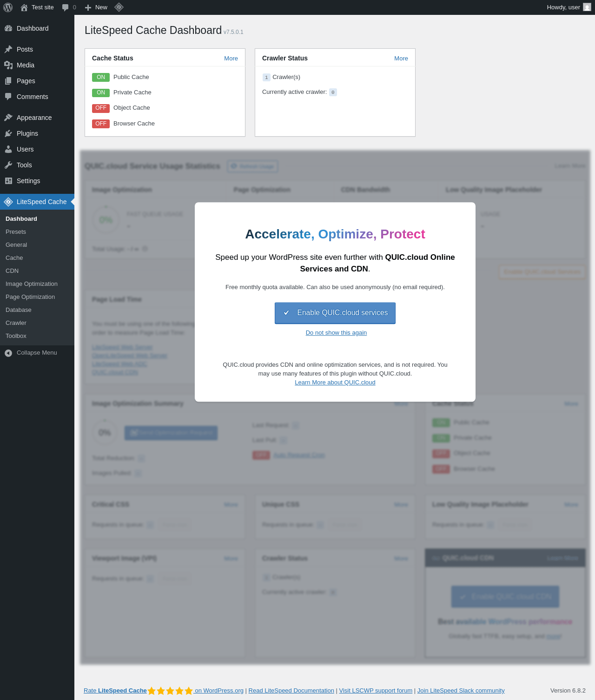Click the Tools wrench icon

click(x=8, y=165)
